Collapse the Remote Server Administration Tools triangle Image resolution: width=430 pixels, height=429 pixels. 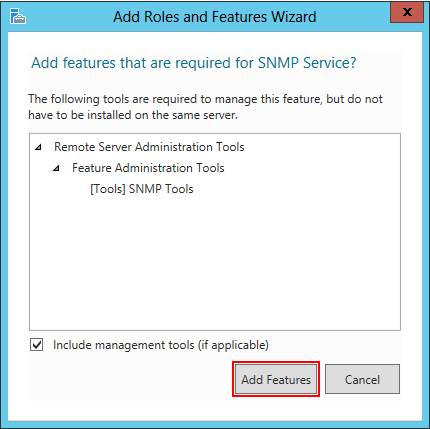tap(38, 147)
